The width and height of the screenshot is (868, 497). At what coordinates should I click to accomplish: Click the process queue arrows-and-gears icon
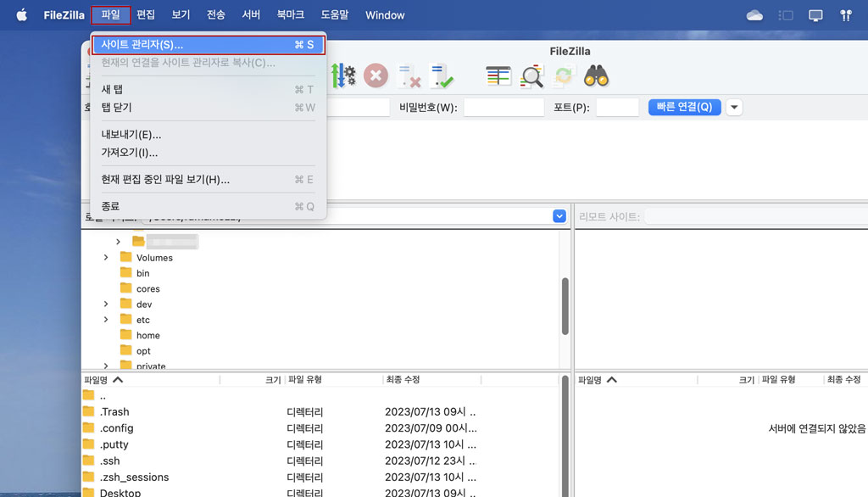coord(343,75)
